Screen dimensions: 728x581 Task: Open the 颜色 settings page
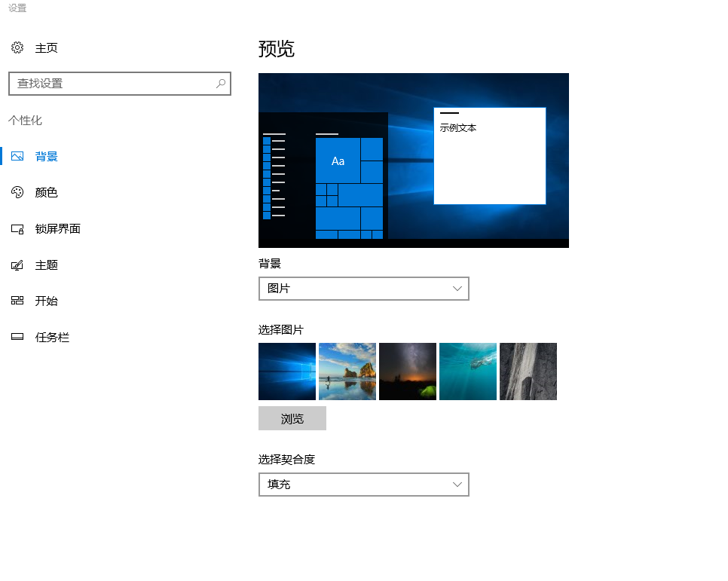(46, 192)
